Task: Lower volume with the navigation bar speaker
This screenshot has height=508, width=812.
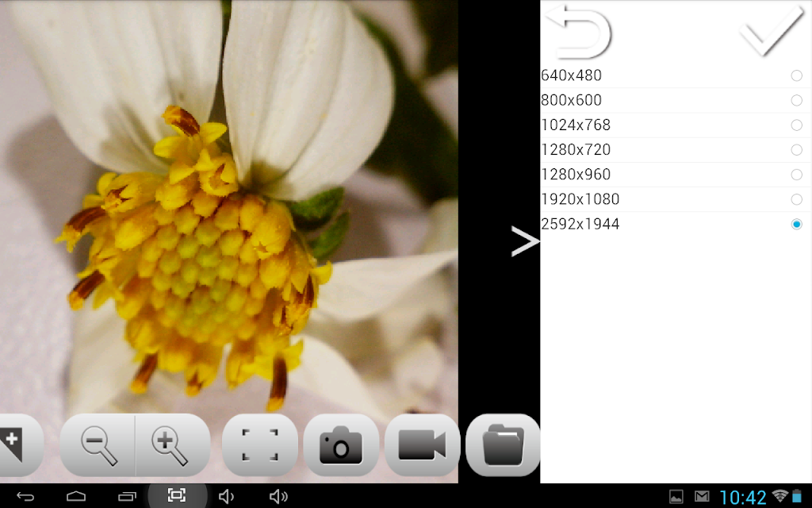Action: click(x=226, y=497)
